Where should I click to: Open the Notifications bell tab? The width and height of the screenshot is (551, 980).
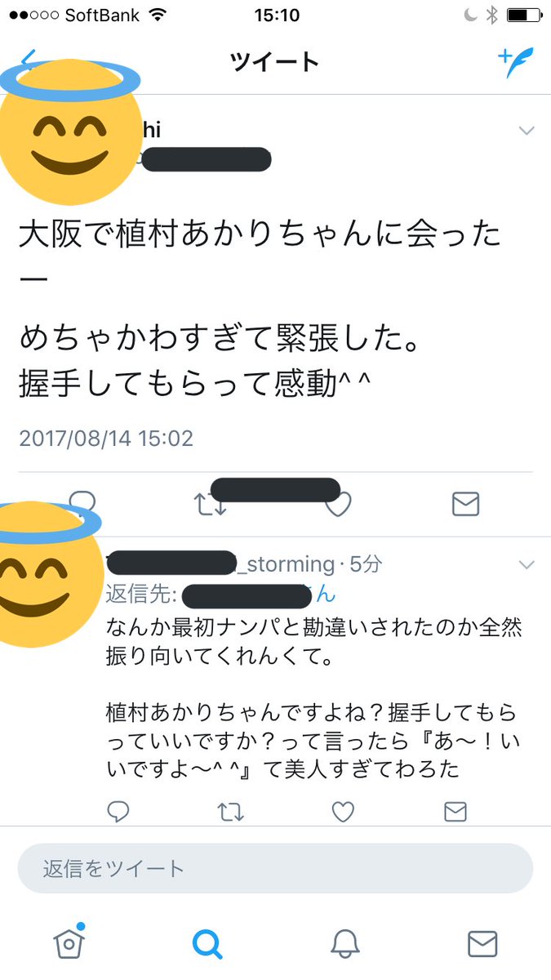[345, 943]
